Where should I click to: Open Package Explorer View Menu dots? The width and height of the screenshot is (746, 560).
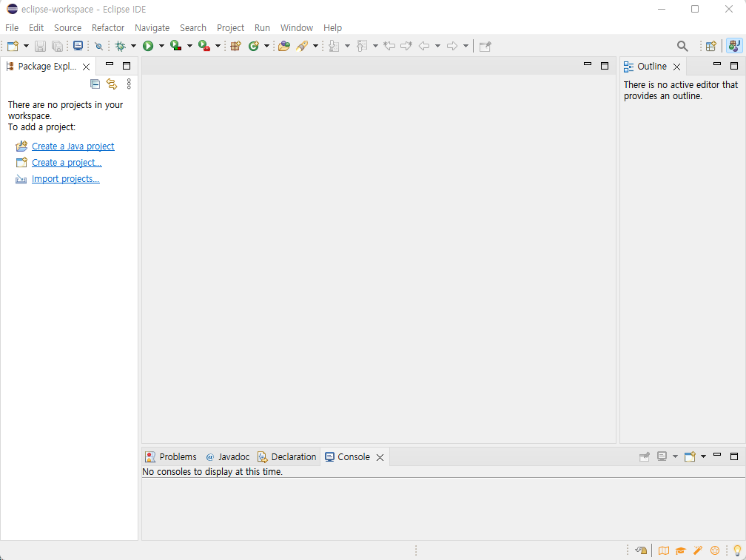[x=129, y=84]
